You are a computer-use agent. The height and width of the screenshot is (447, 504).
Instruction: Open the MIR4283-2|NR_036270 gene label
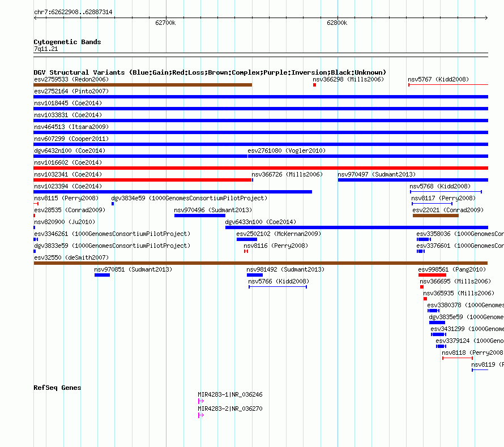(230, 409)
